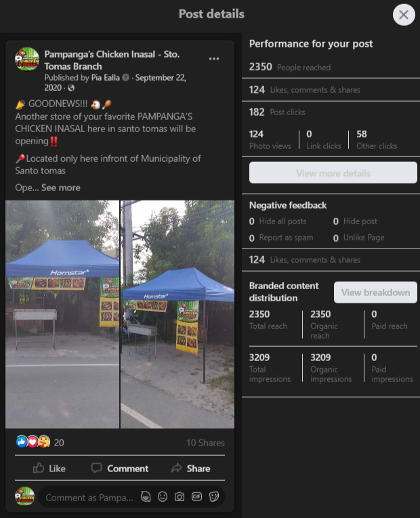Click View more details button
The height and width of the screenshot is (518, 420).
coord(333,173)
